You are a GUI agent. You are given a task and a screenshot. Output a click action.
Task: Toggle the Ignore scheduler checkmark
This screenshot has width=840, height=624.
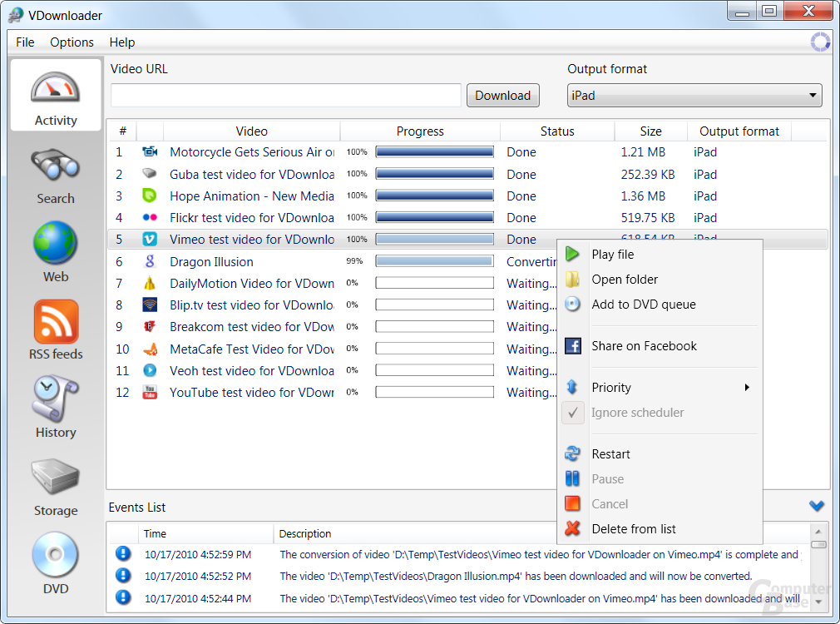pyautogui.click(x=573, y=413)
